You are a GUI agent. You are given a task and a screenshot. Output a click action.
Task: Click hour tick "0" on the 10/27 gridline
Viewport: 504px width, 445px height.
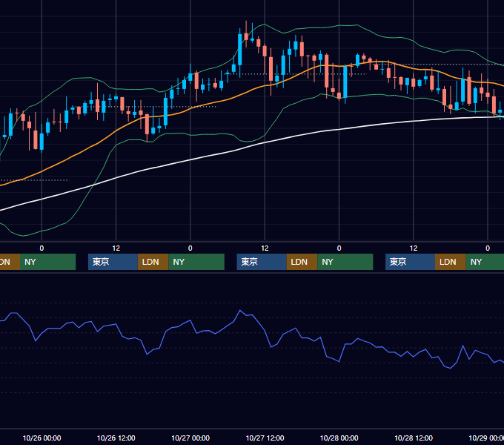(190, 248)
